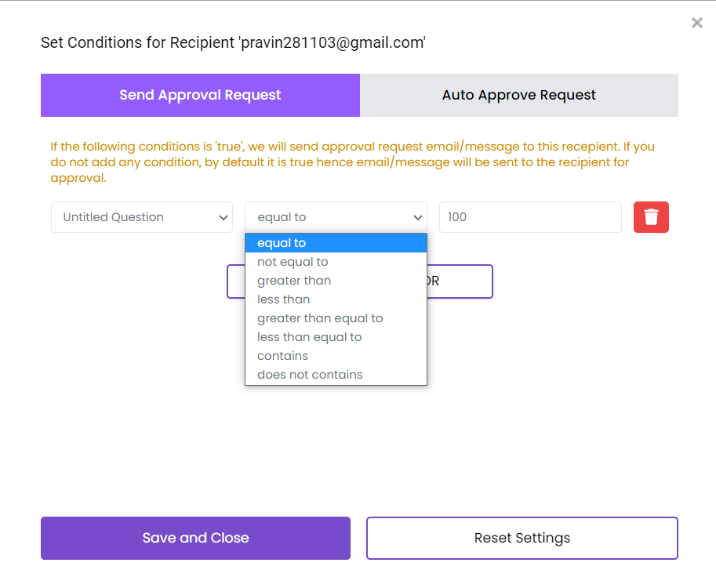Screen dimensions: 716x588
Task: Click the Reset Settings button
Action: tap(522, 538)
